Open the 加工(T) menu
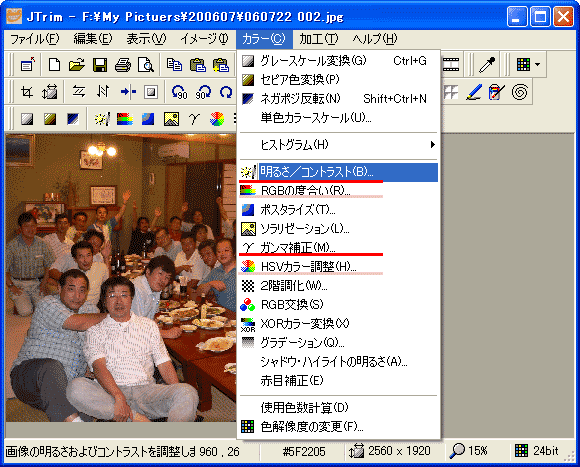 [318, 39]
